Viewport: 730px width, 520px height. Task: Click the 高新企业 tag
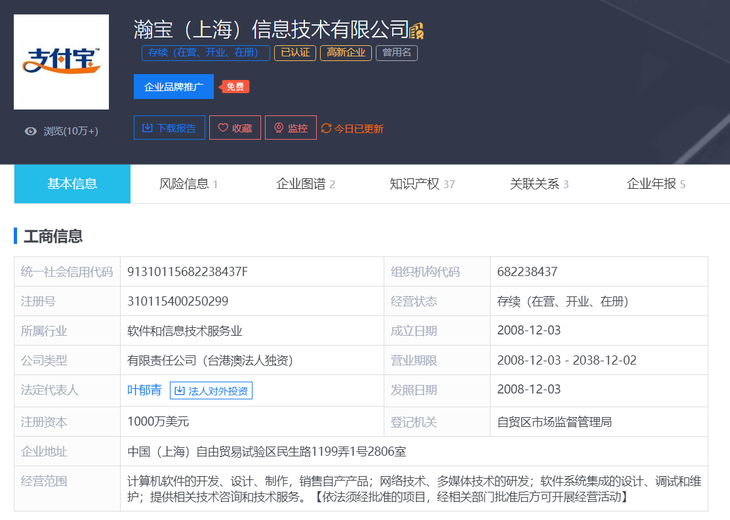[x=346, y=53]
